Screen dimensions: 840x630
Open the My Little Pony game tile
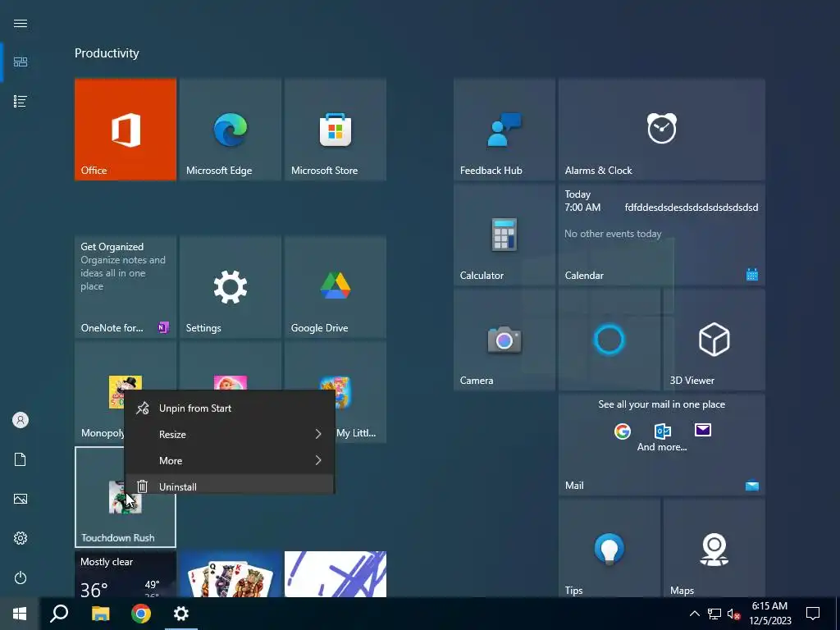[x=361, y=391]
